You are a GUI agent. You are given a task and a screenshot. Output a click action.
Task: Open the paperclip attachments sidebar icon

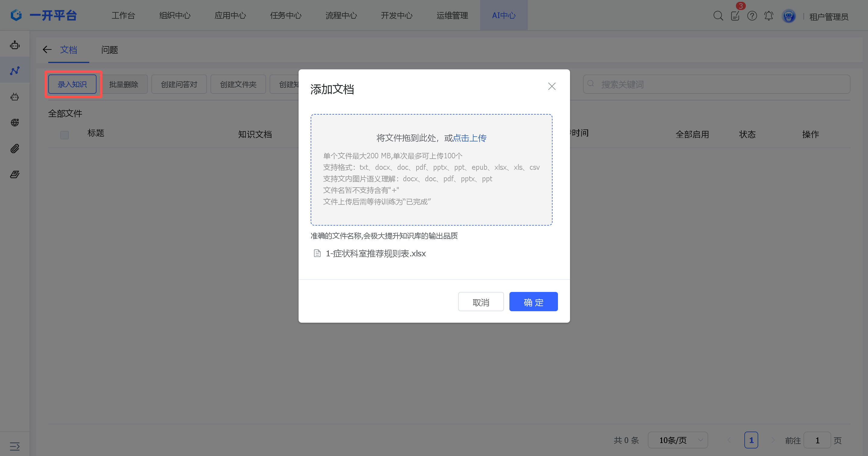[14, 149]
